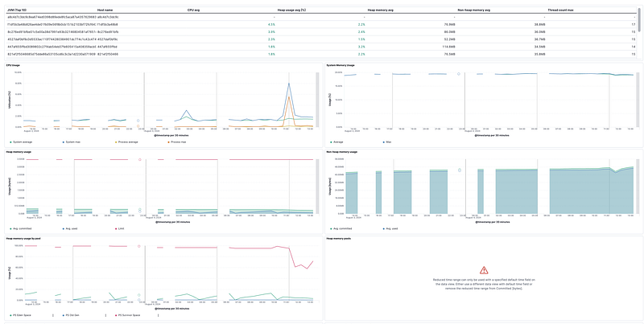Click the 38.8MB non-heap memory cell
This screenshot has width=644, height=324.
(x=539, y=24)
